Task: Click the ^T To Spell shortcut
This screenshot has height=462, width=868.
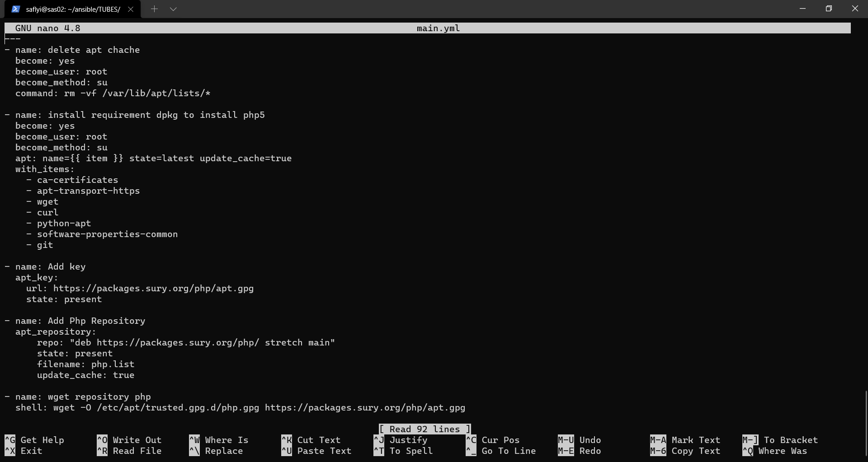Action: pyautogui.click(x=403, y=451)
